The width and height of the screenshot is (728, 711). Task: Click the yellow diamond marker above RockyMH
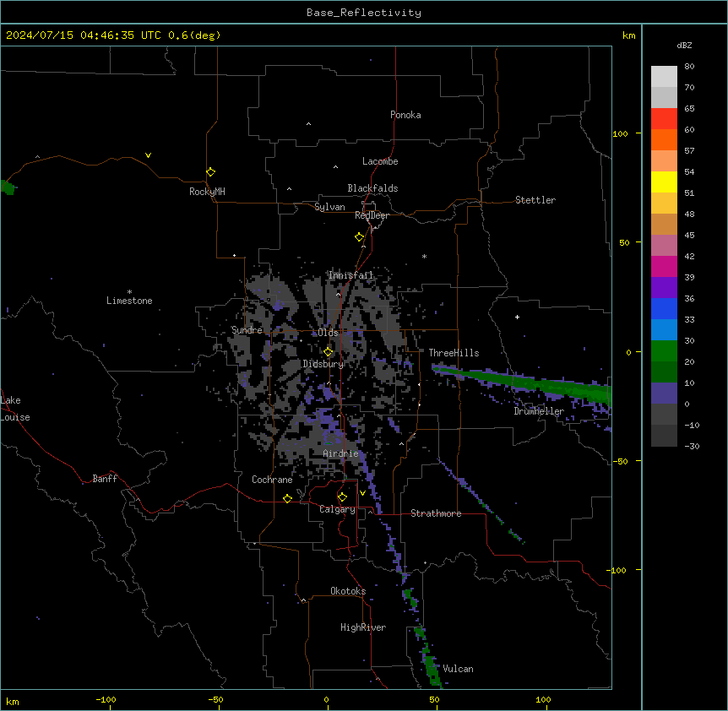(211, 171)
